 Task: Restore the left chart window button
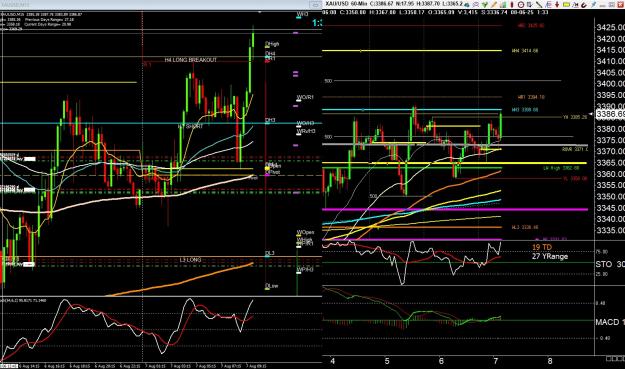point(315,5)
